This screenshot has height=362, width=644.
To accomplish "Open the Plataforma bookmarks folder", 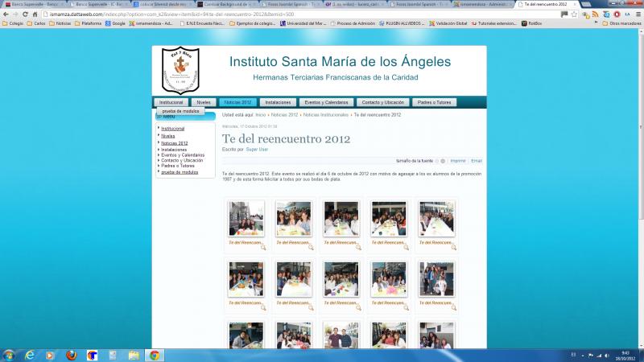I will click(89, 24).
